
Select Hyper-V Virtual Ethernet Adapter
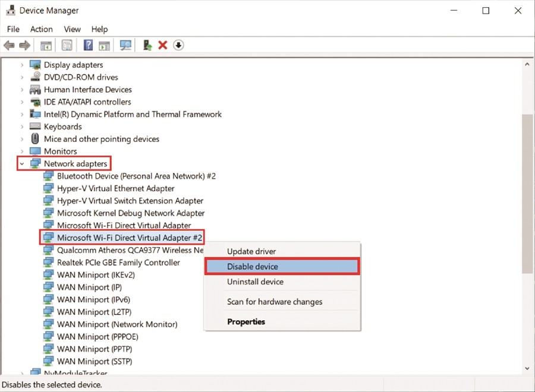116,188
